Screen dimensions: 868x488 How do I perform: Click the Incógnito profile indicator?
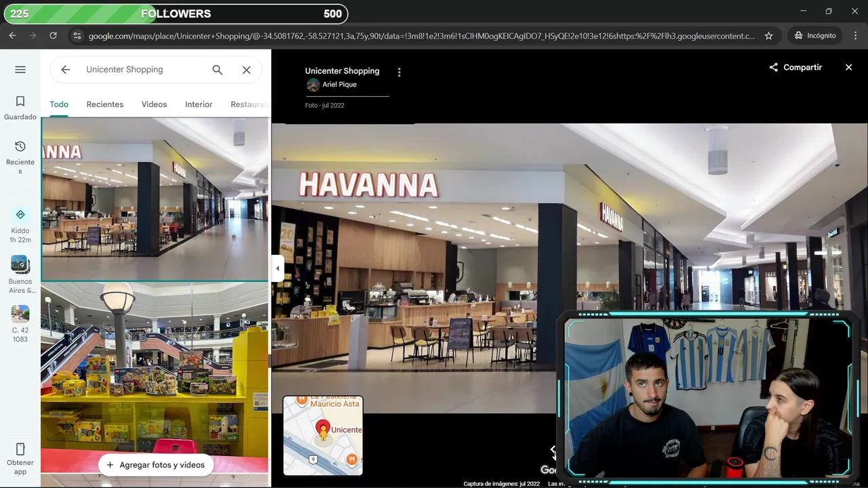(x=814, y=35)
